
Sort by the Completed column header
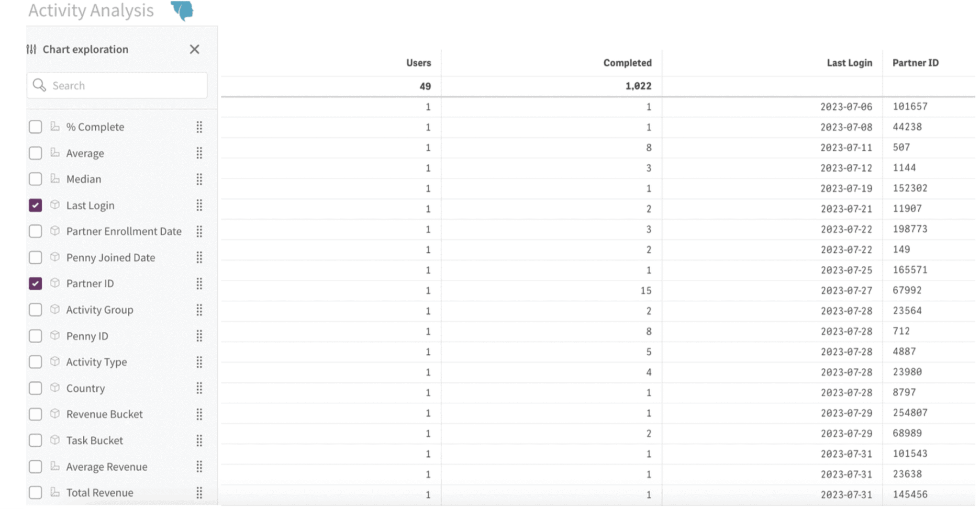627,63
